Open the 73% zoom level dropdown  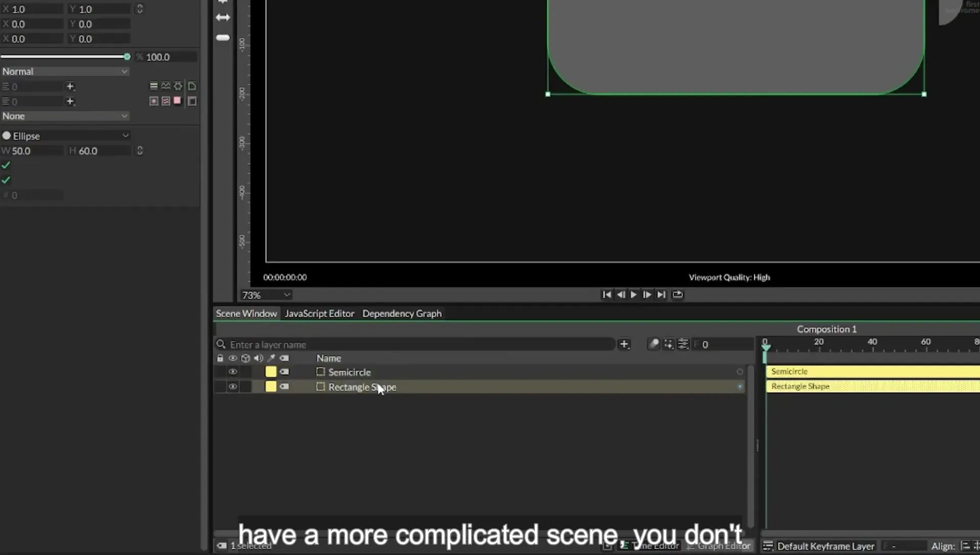(266, 295)
